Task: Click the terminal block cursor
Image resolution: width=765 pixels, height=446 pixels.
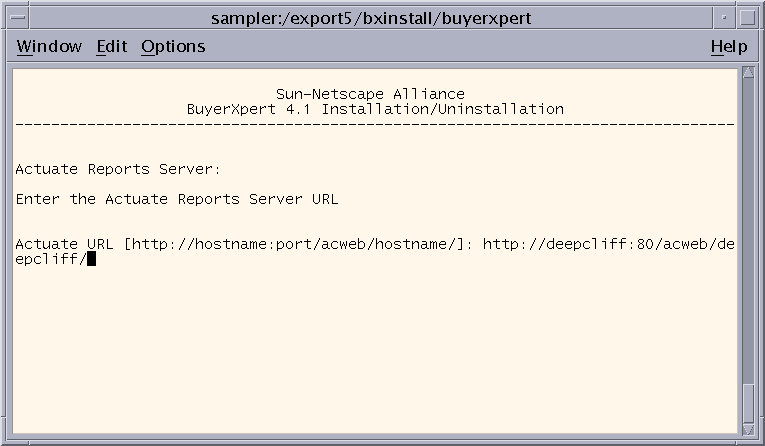Action: (92, 259)
